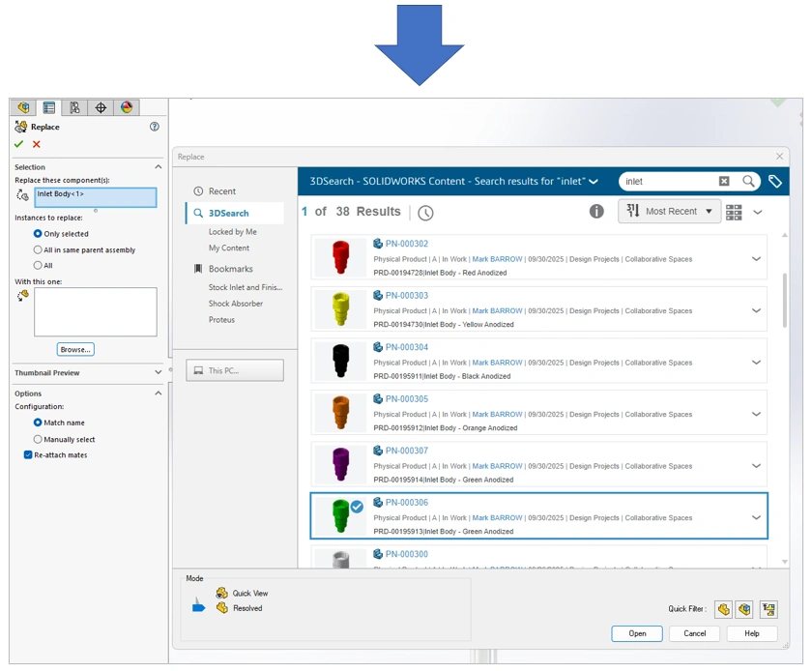Open the Stock Inlet and Finis... bookmark
Viewport: 812px width, 671px height.
tap(246, 287)
